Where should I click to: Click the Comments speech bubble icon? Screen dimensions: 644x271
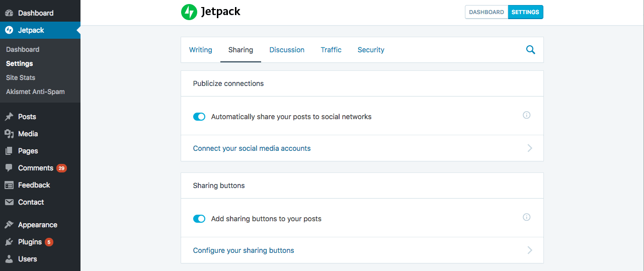click(x=9, y=168)
